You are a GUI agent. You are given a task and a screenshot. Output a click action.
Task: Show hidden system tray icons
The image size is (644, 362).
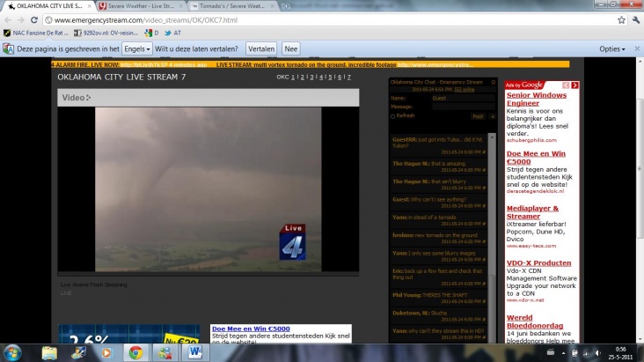[x=563, y=353]
